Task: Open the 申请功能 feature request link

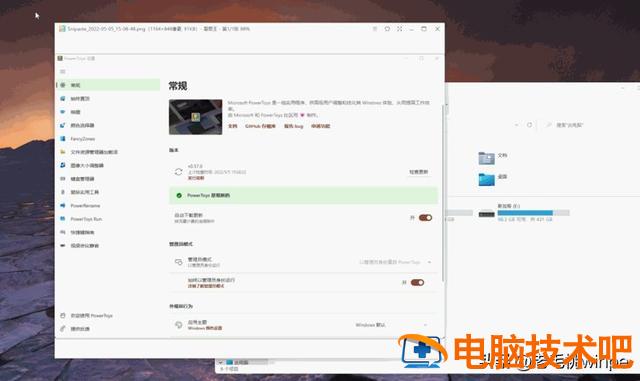Action: pos(320,126)
